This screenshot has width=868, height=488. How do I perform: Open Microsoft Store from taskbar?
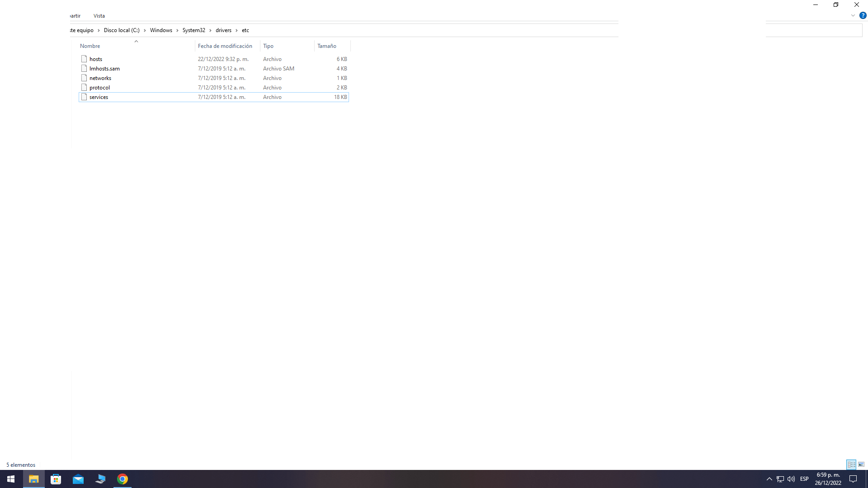pyautogui.click(x=56, y=479)
